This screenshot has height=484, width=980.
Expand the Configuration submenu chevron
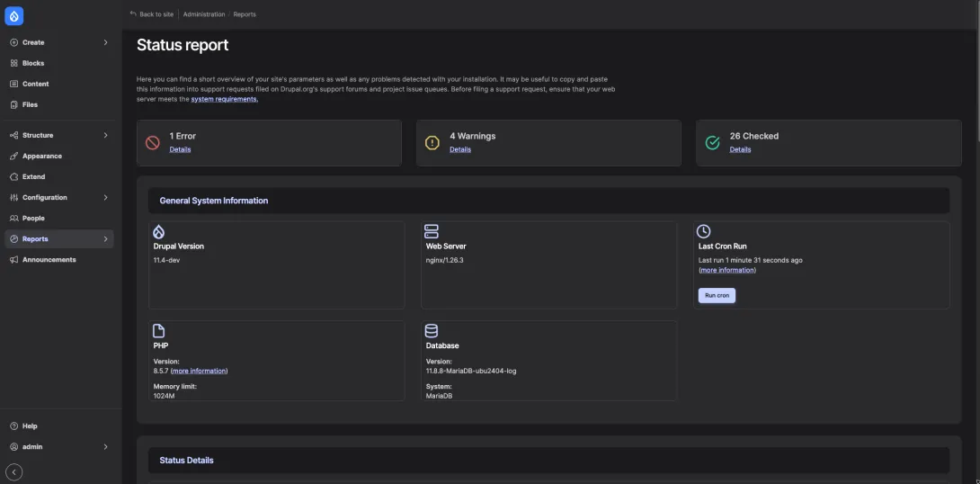tap(105, 198)
